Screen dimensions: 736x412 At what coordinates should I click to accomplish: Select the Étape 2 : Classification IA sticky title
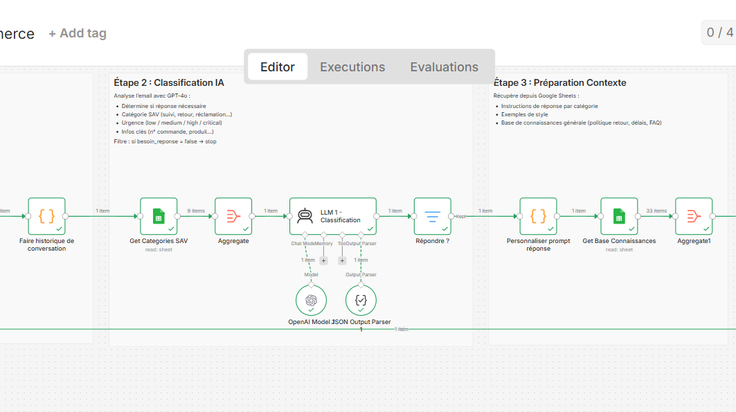click(x=169, y=83)
